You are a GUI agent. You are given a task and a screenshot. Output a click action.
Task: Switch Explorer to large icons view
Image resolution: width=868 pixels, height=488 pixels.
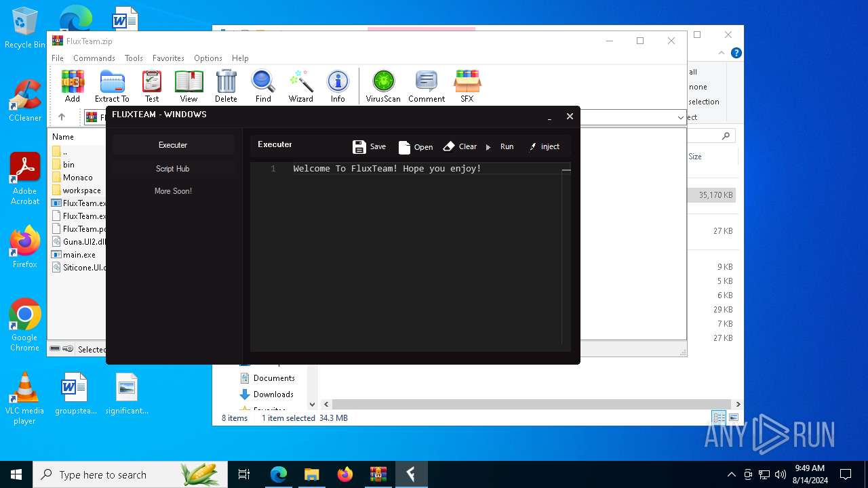tap(733, 418)
